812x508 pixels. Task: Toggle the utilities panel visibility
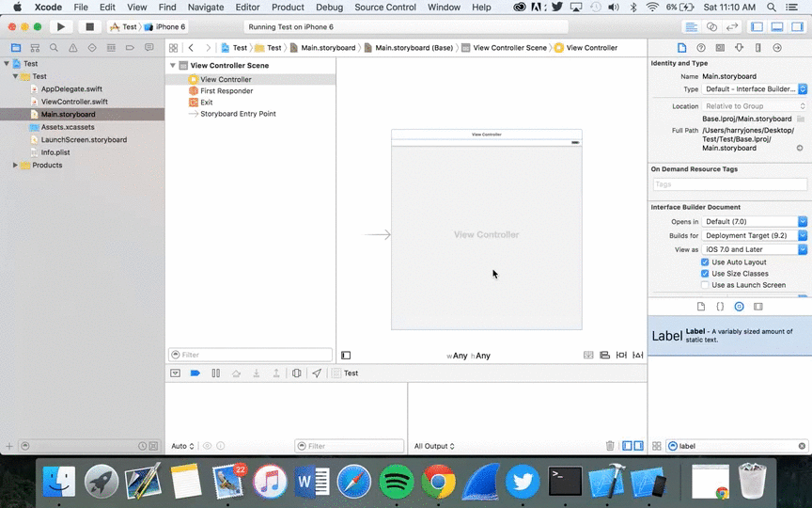798,27
